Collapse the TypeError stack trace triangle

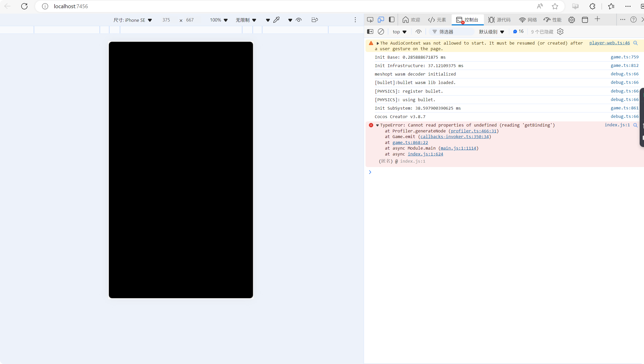377,125
